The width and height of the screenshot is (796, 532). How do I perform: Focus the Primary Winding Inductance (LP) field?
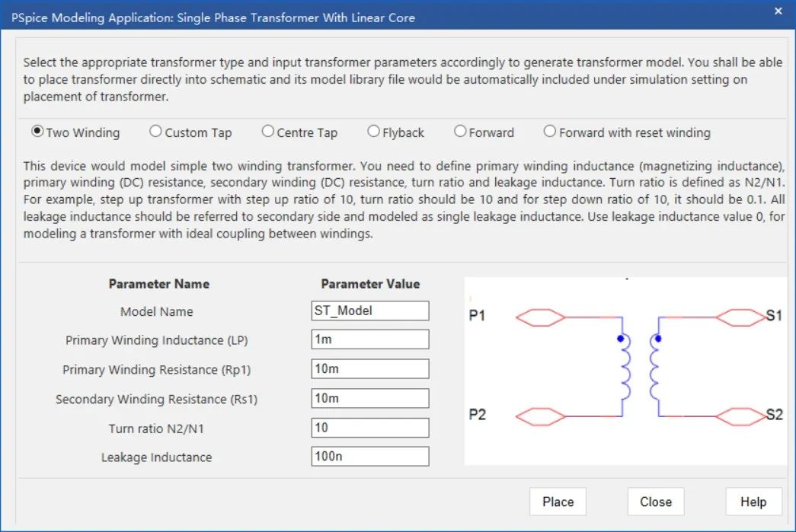pos(370,339)
